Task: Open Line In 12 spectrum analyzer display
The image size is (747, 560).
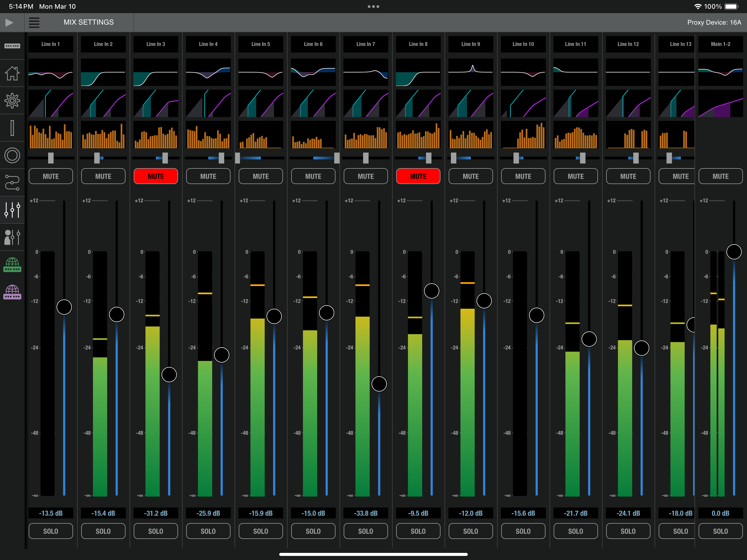Action: [x=628, y=135]
